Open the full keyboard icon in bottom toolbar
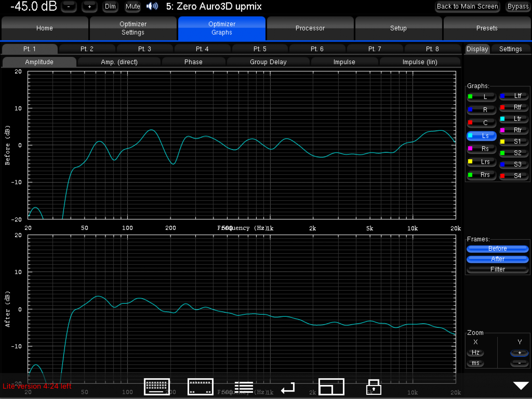This screenshot has width=532, height=399. point(157,387)
